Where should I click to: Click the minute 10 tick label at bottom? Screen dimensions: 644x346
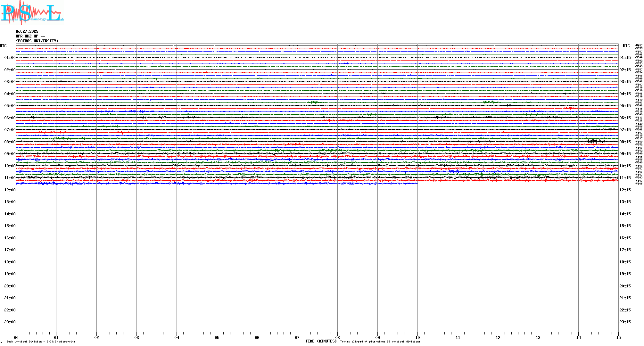[417, 337]
